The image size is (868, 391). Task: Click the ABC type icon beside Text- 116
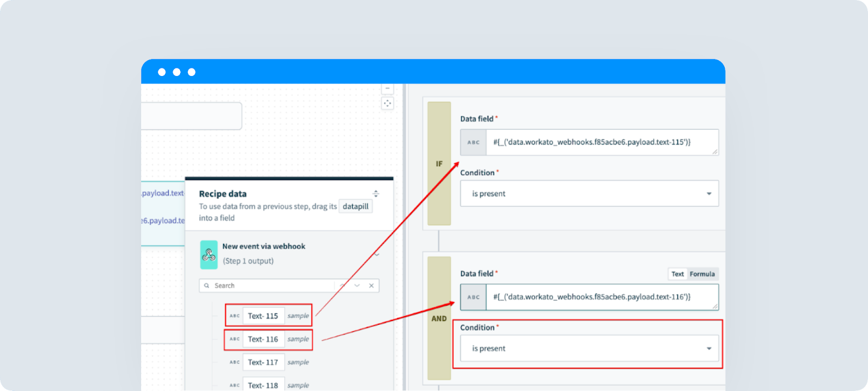[234, 339]
